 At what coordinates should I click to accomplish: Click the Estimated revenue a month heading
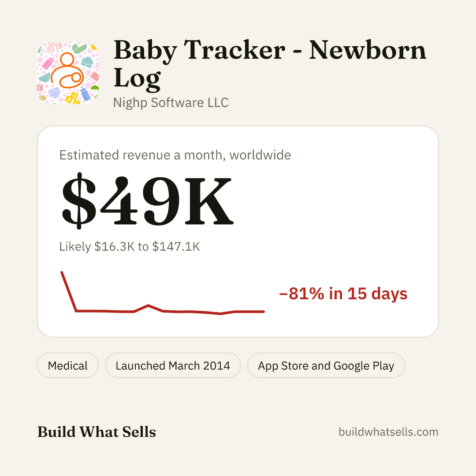click(175, 155)
